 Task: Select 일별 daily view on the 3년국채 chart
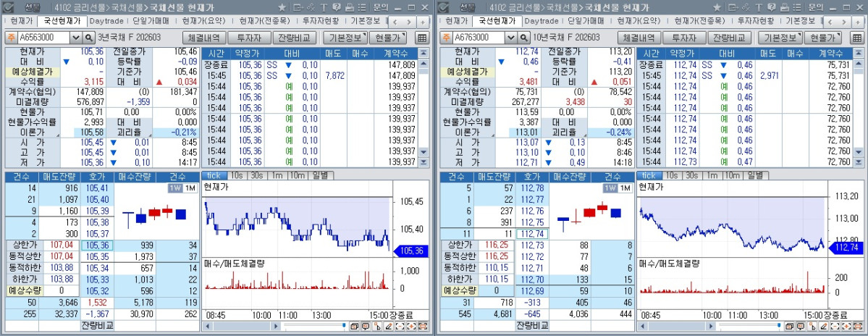pyautogui.click(x=320, y=175)
